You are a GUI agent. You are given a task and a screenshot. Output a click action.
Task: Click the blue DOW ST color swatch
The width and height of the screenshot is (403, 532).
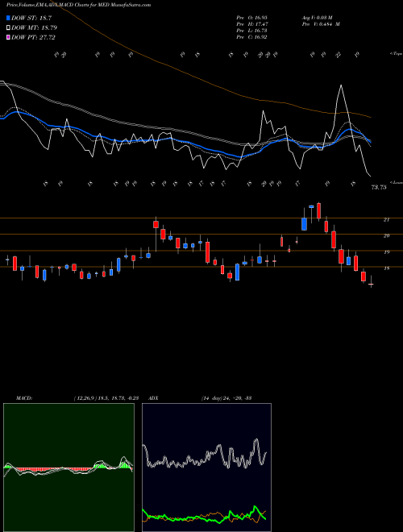[x=8, y=18]
